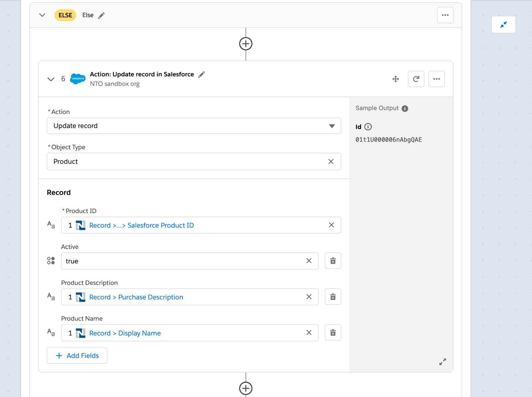Click the Active field set to true
This screenshot has width=532, height=397.
pyautogui.click(x=190, y=261)
